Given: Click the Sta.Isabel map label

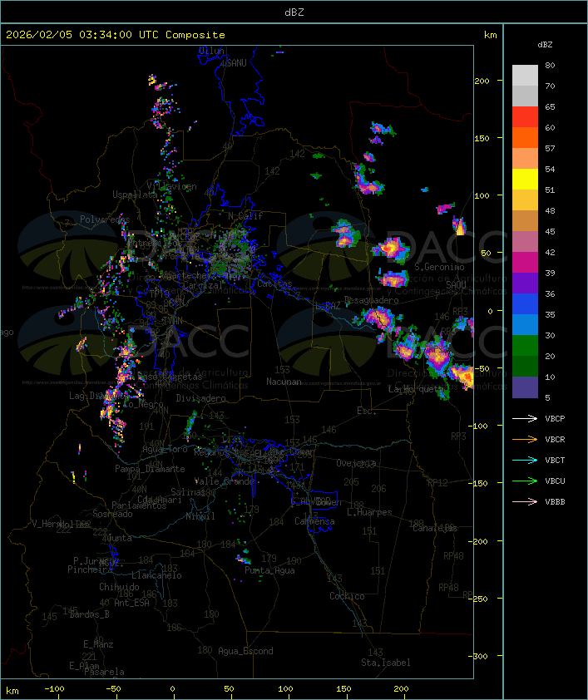Looking at the screenshot, I should coord(386,663).
